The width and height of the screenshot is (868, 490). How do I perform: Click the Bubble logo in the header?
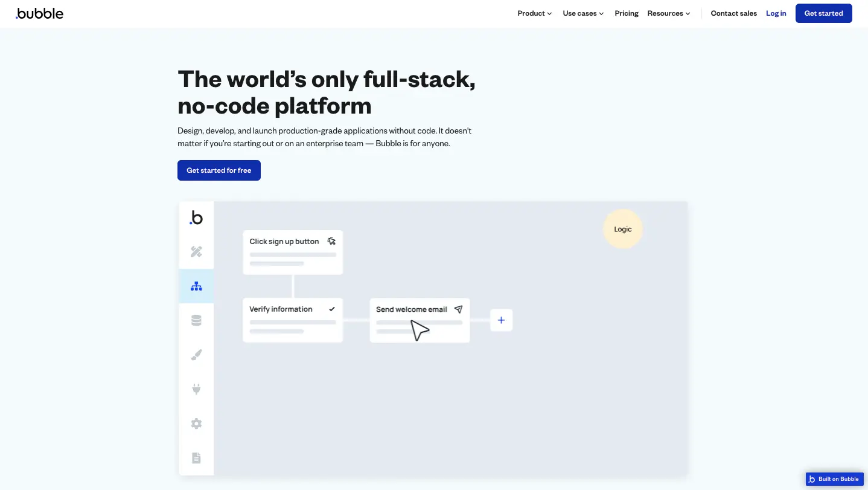[x=39, y=13]
